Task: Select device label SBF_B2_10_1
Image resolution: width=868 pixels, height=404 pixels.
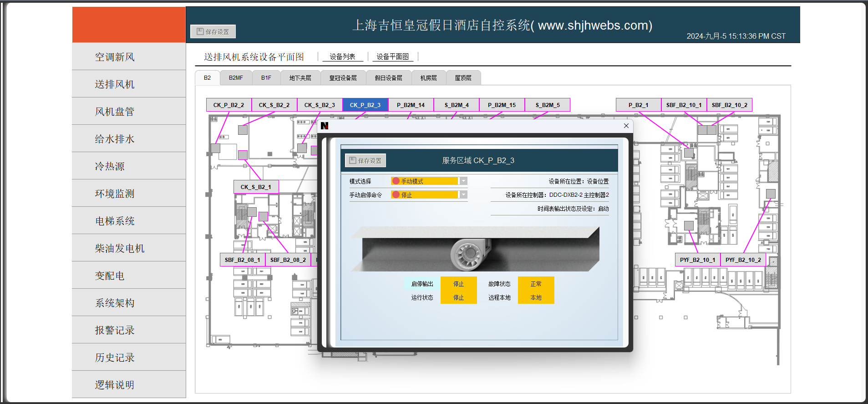Action: coord(684,105)
